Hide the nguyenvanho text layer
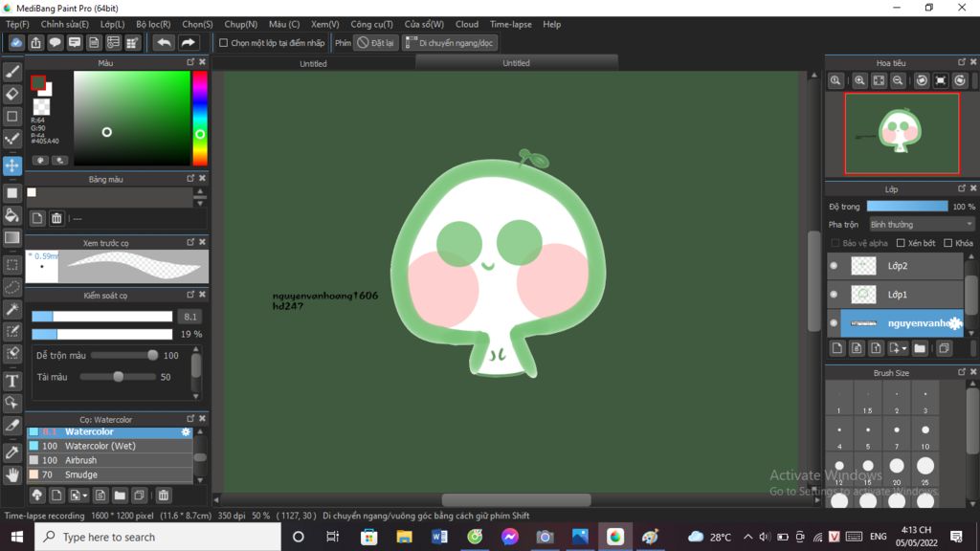The height and width of the screenshot is (551, 980). pyautogui.click(x=834, y=323)
